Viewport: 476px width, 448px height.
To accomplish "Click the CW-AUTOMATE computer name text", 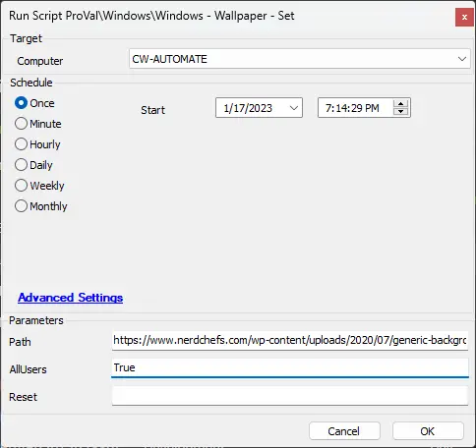I will [x=169, y=59].
